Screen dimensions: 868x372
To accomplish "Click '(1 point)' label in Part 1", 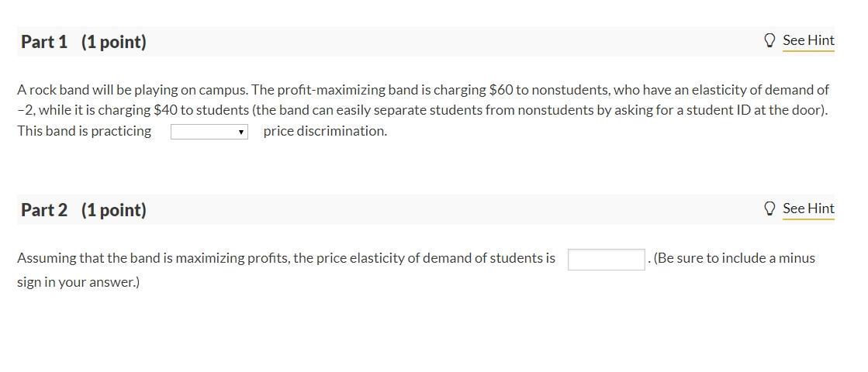I will tap(113, 42).
